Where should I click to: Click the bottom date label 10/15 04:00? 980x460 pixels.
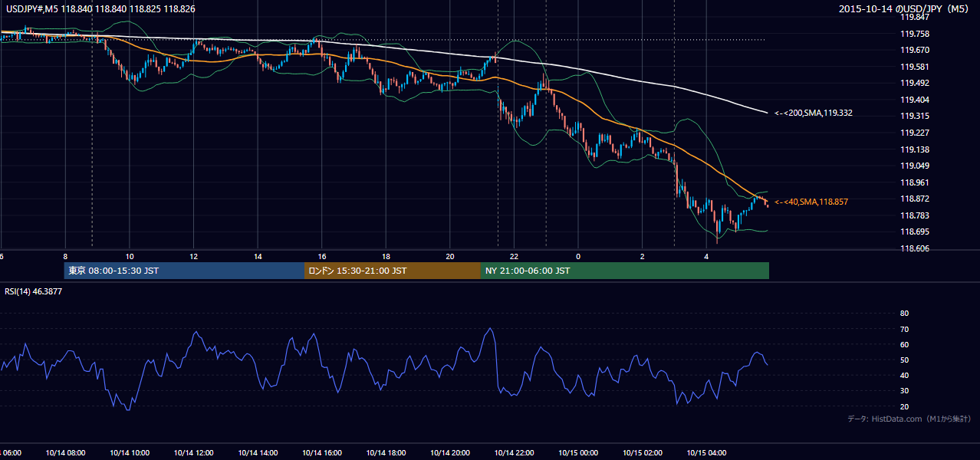point(706,452)
